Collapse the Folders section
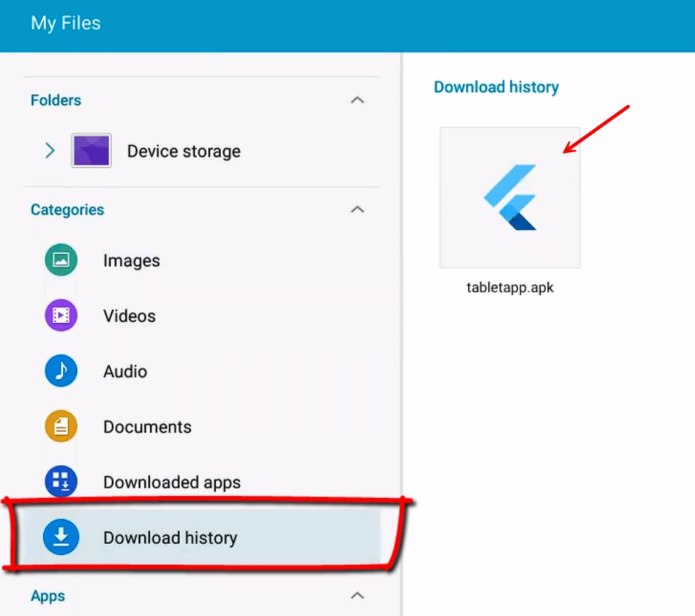 click(357, 101)
